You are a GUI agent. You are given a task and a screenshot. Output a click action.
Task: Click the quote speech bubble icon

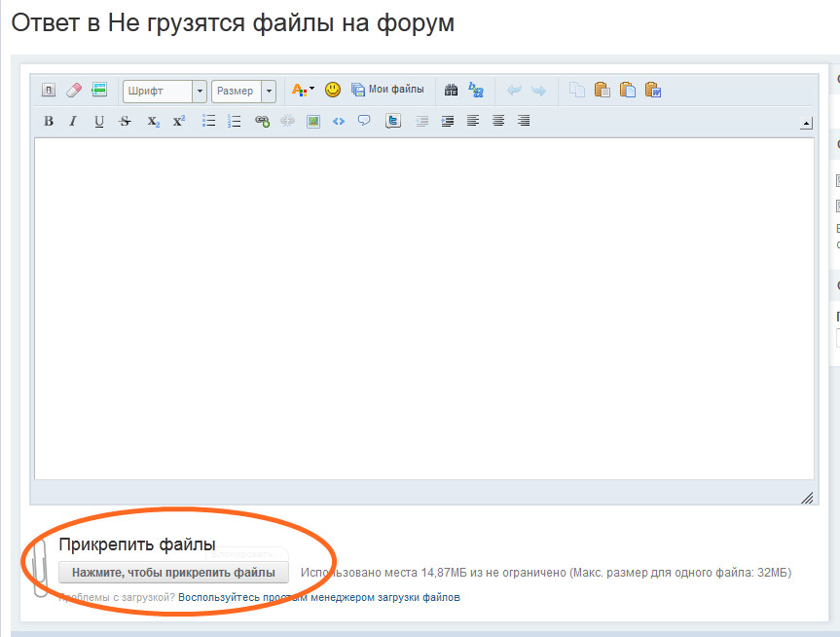point(364,121)
